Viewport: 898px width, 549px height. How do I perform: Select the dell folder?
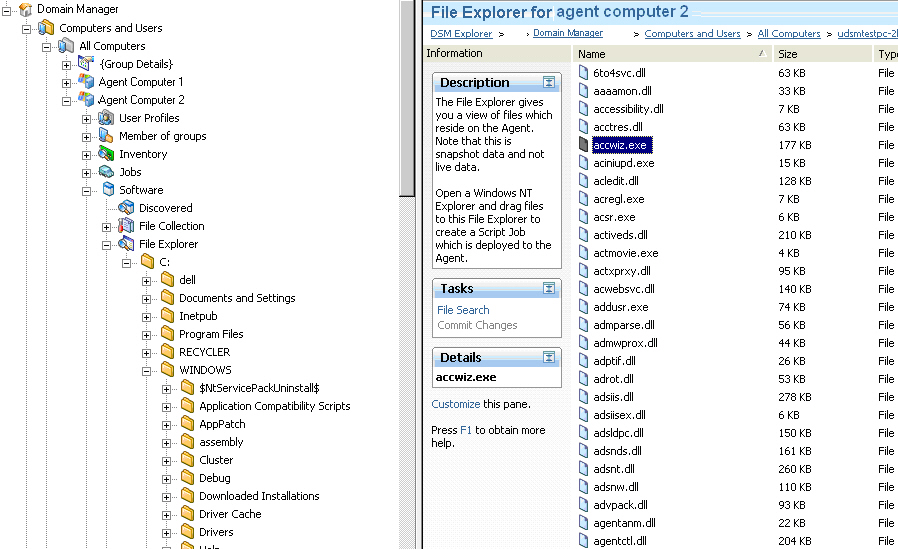click(187, 280)
